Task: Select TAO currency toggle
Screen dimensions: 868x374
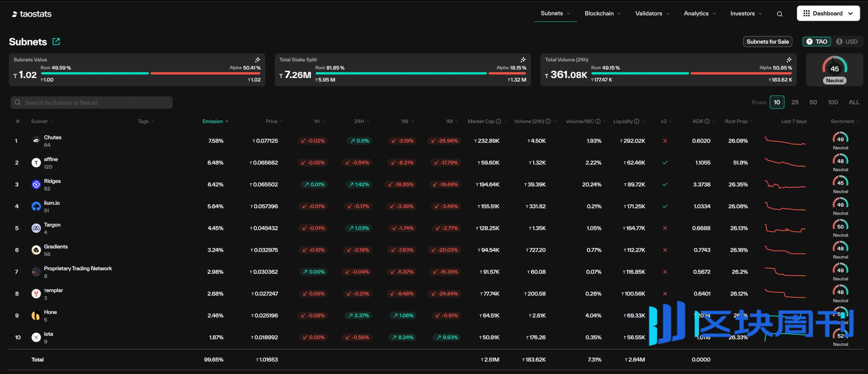Action: (817, 42)
